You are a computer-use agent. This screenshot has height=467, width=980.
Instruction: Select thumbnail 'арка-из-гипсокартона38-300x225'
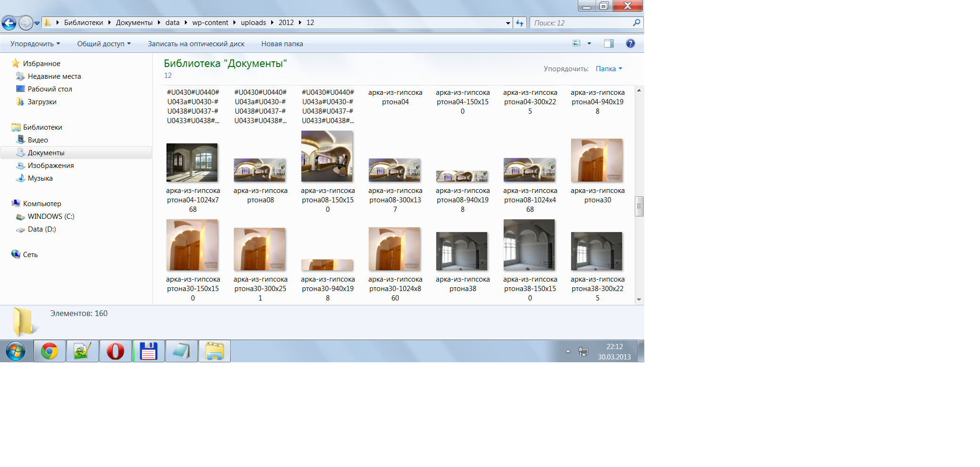597,251
